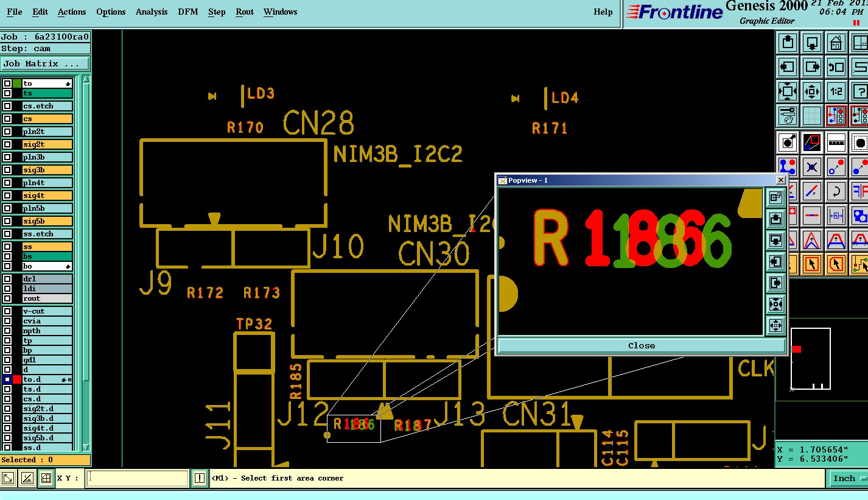Open the Step menu

[x=217, y=12]
